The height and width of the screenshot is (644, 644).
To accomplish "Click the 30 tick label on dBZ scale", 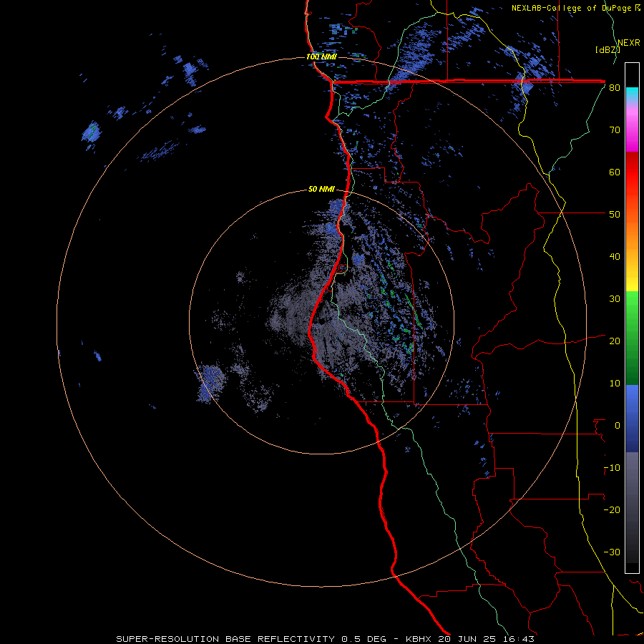I will [615, 299].
